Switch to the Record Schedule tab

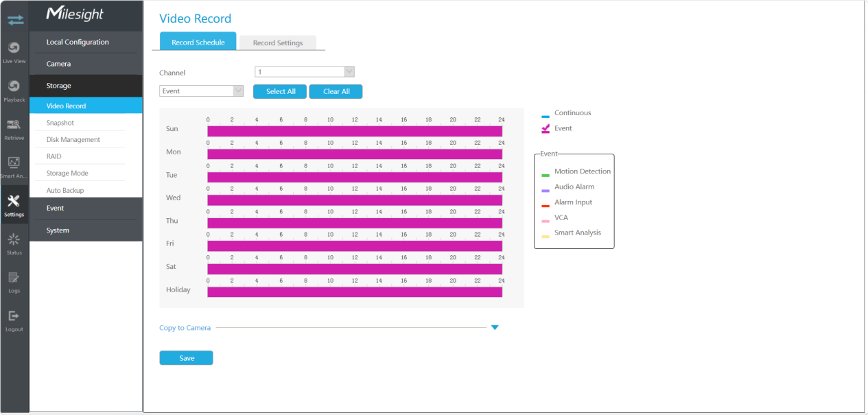198,42
